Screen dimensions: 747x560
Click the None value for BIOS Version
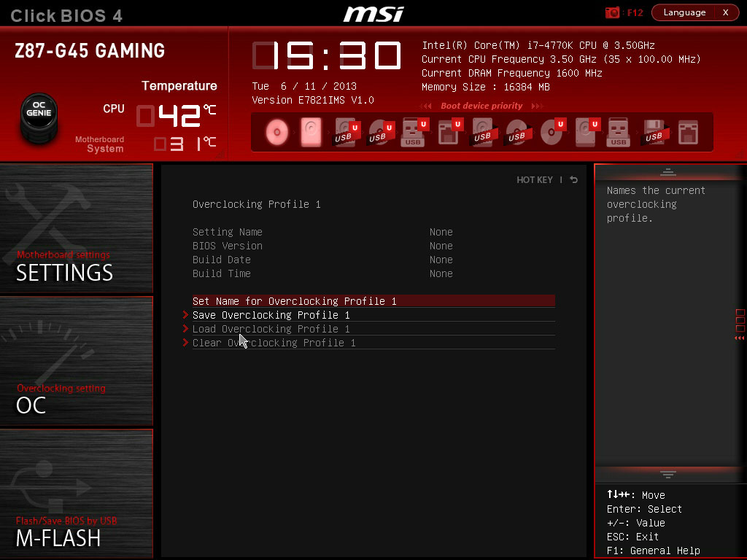tap(441, 246)
